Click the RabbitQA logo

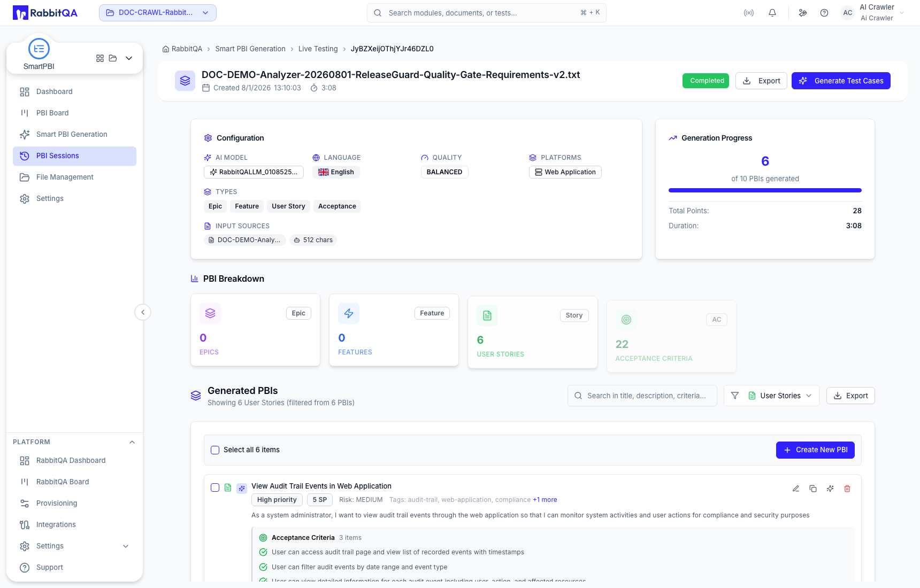[45, 13]
